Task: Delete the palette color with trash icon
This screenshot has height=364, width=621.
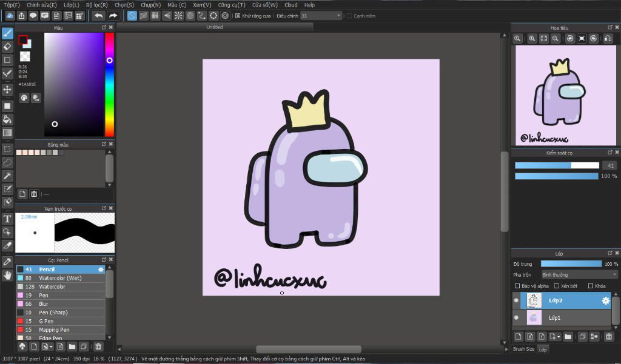Action: pos(34,194)
